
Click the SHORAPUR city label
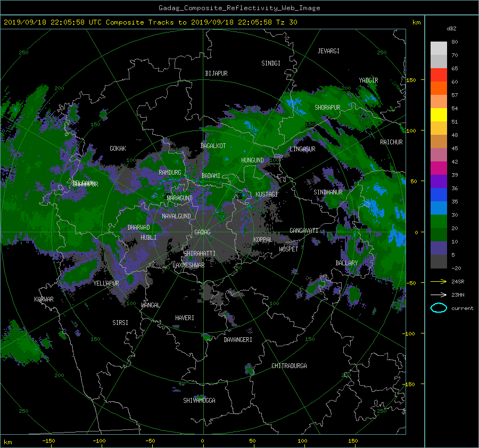point(327,108)
